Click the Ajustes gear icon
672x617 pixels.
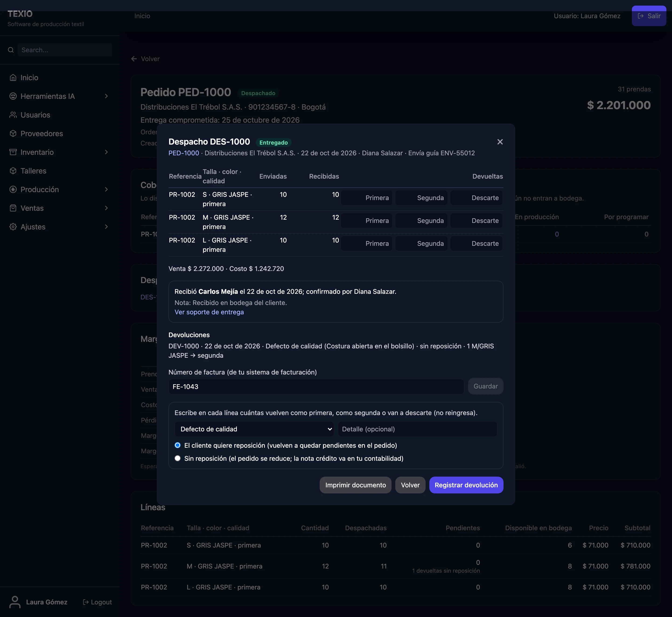[x=13, y=227]
